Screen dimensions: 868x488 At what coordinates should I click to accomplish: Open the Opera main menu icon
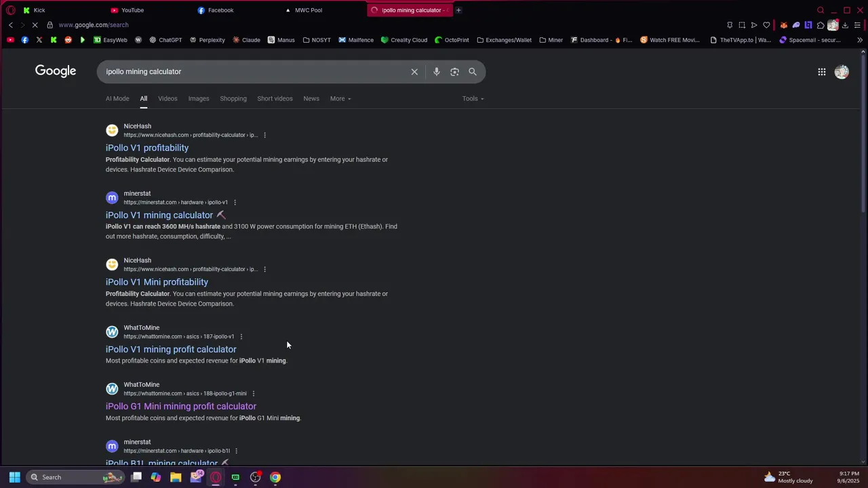10,10
